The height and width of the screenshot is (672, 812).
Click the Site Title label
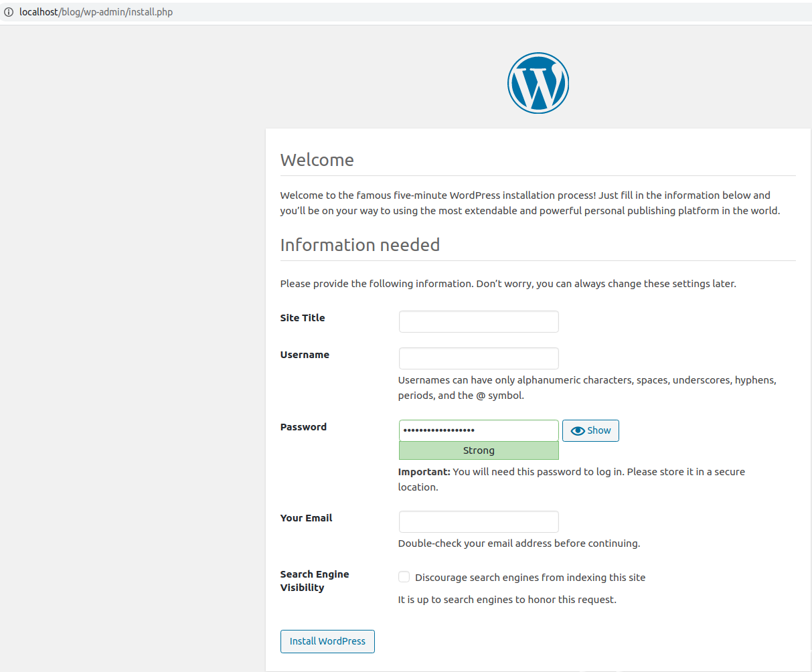point(303,318)
